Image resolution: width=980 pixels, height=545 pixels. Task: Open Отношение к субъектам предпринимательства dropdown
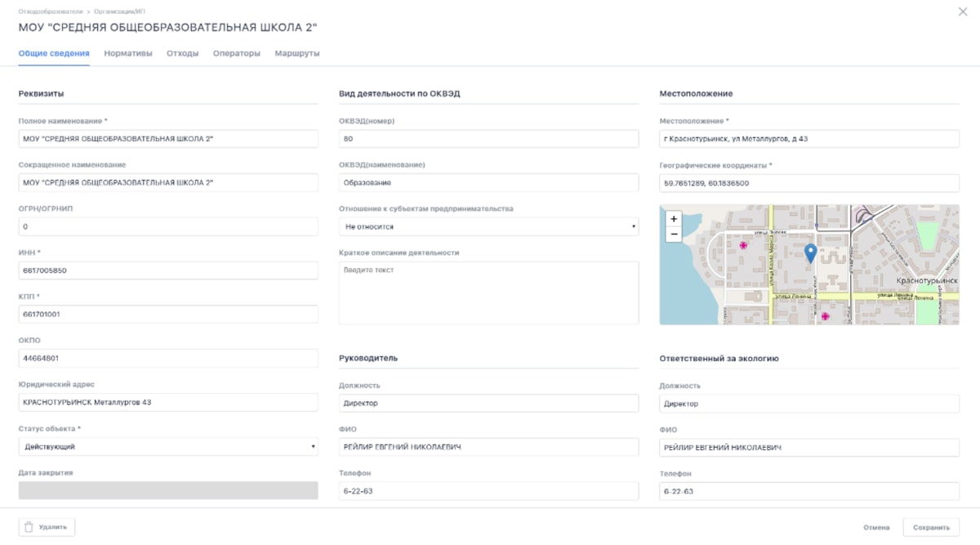(x=488, y=226)
